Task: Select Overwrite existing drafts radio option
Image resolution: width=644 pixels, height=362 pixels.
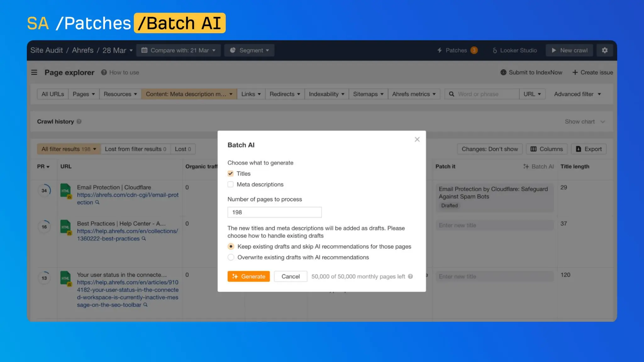Action: [231, 257]
